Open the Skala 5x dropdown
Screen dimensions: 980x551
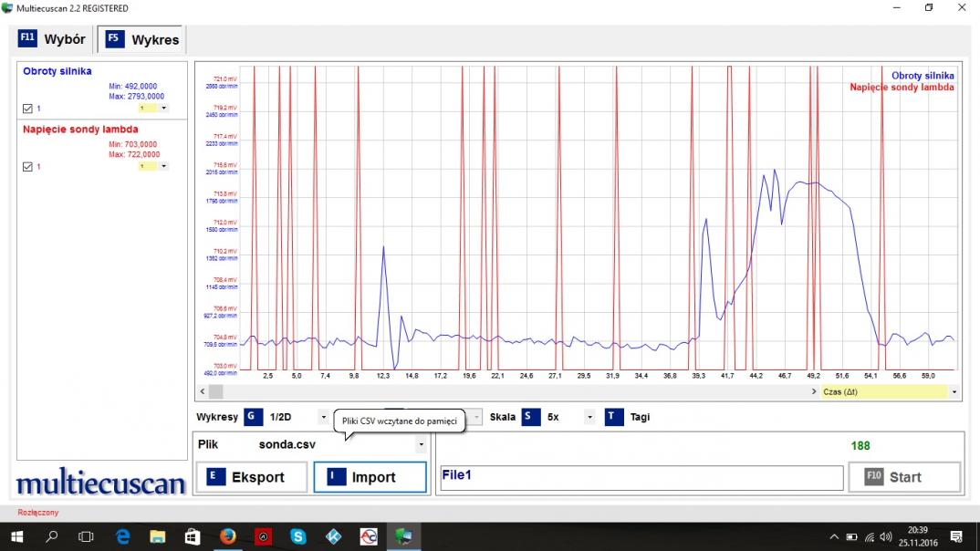(x=589, y=417)
